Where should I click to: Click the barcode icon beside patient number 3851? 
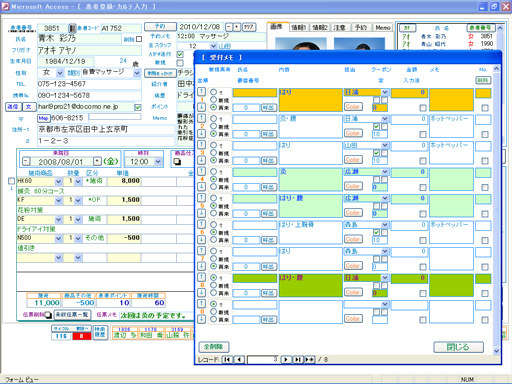(72, 28)
